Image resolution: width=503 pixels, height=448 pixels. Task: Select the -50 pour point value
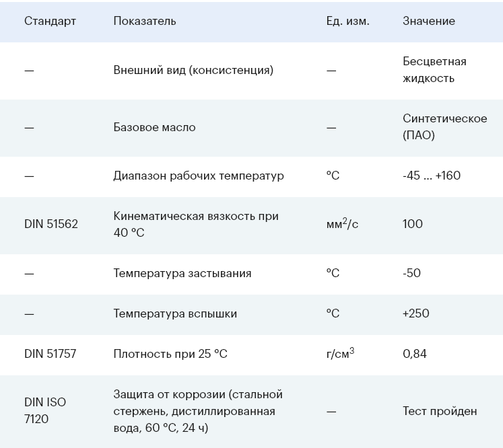tap(411, 273)
